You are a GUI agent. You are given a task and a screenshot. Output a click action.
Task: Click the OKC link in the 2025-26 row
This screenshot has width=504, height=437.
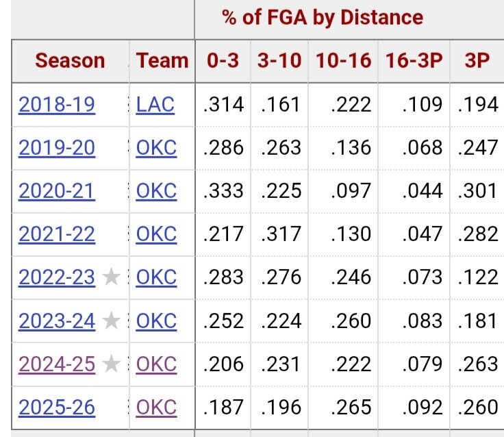pyautogui.click(x=156, y=407)
